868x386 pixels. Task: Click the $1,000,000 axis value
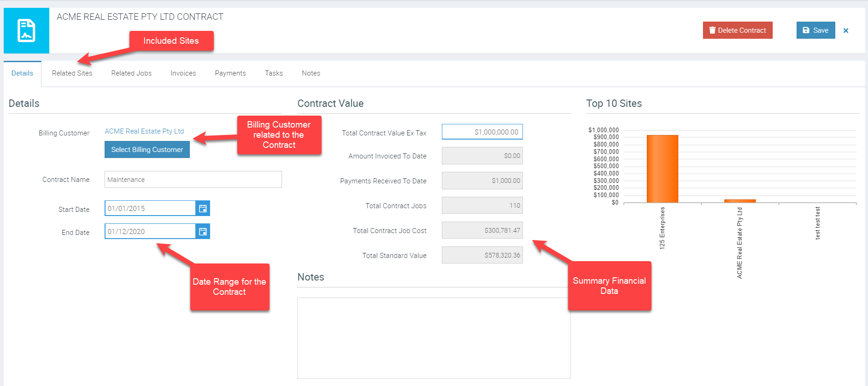pyautogui.click(x=604, y=130)
